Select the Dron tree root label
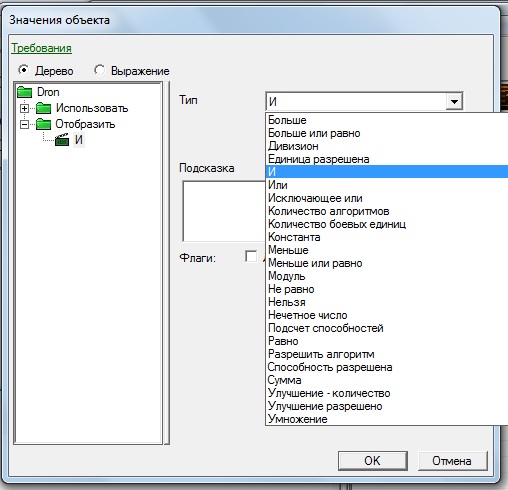This screenshot has width=508, height=490. [x=48, y=92]
